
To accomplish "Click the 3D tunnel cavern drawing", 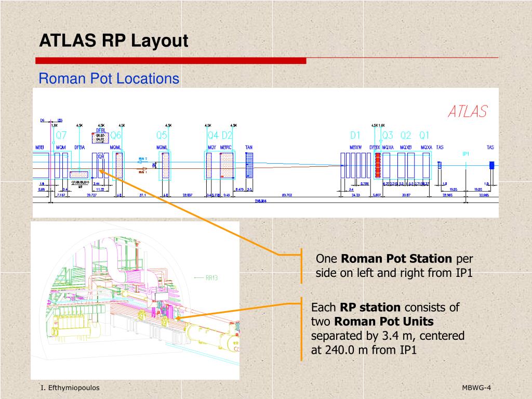I will click(135, 301).
